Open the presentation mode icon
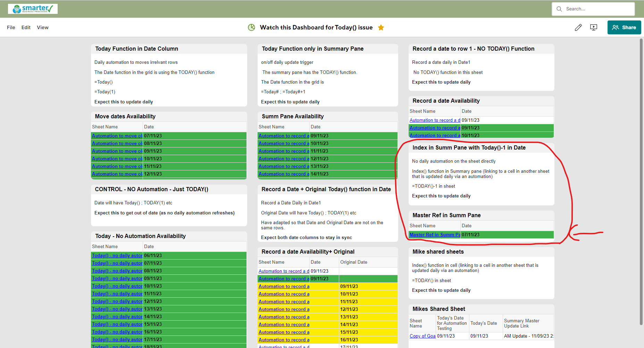 [x=594, y=27]
